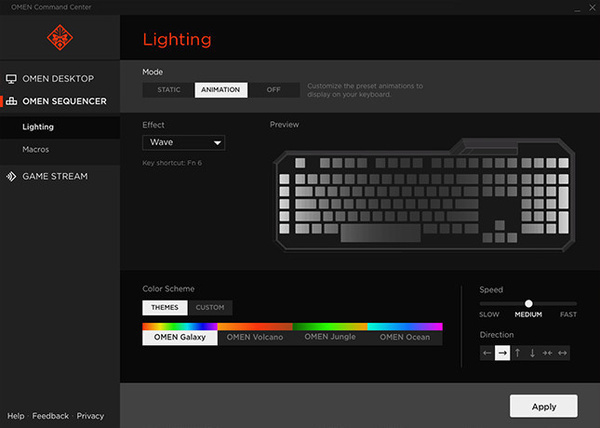Image resolution: width=600 pixels, height=428 pixels.
Task: Open the Wave effect dropdown
Action: click(184, 142)
